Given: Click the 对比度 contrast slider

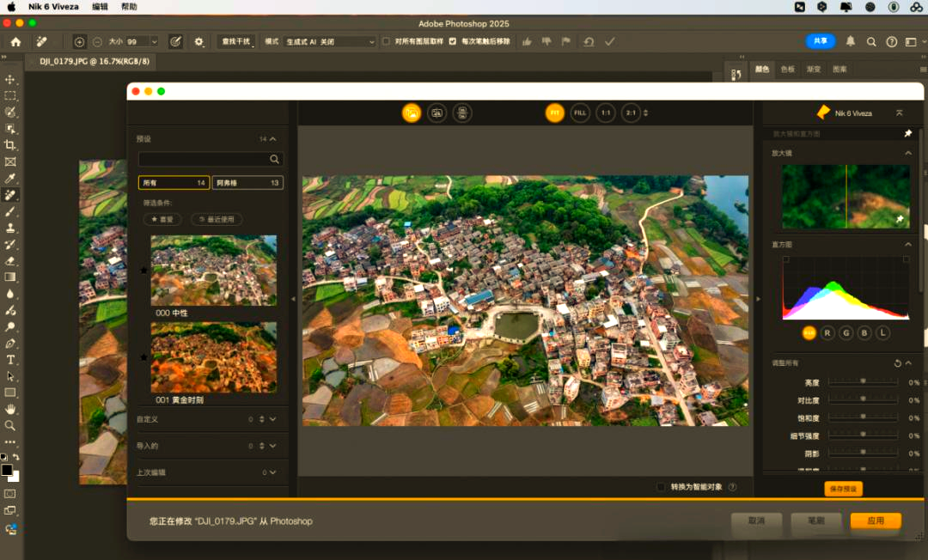Looking at the screenshot, I should pyautogui.click(x=862, y=399).
